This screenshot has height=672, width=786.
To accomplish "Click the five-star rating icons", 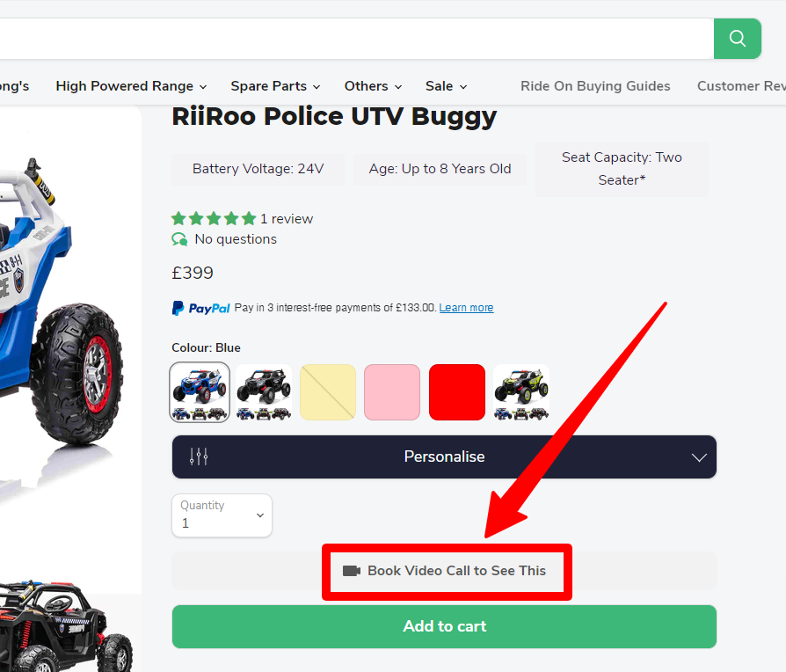I will [214, 219].
